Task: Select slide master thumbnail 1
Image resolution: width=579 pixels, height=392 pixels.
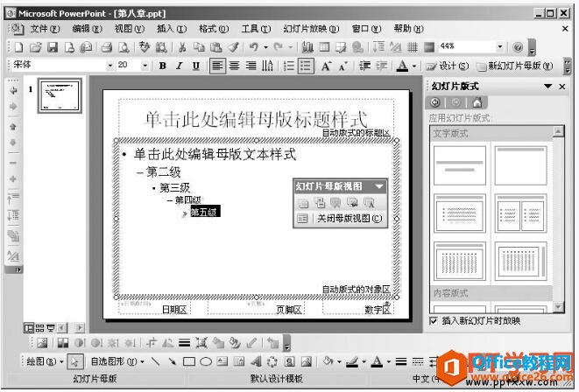Action: click(60, 95)
